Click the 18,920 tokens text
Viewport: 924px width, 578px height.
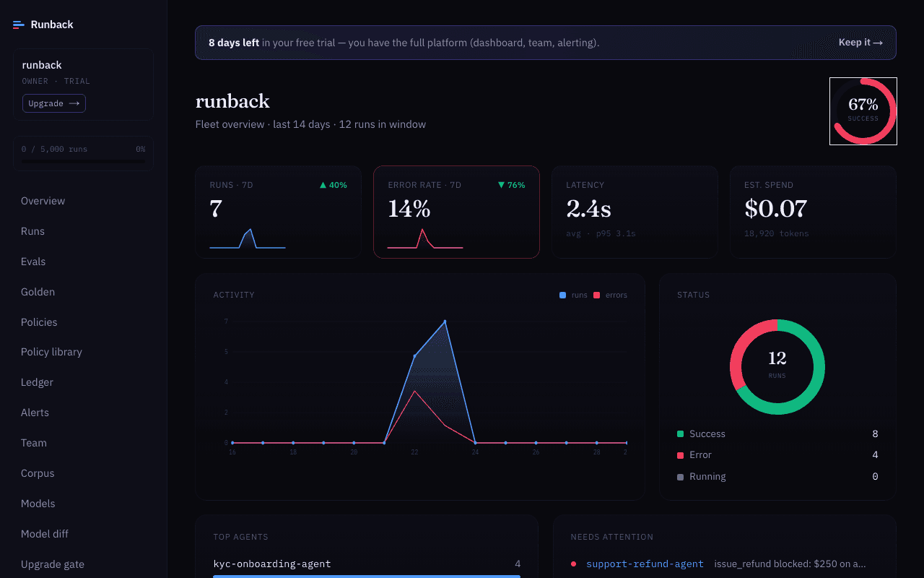pos(776,234)
